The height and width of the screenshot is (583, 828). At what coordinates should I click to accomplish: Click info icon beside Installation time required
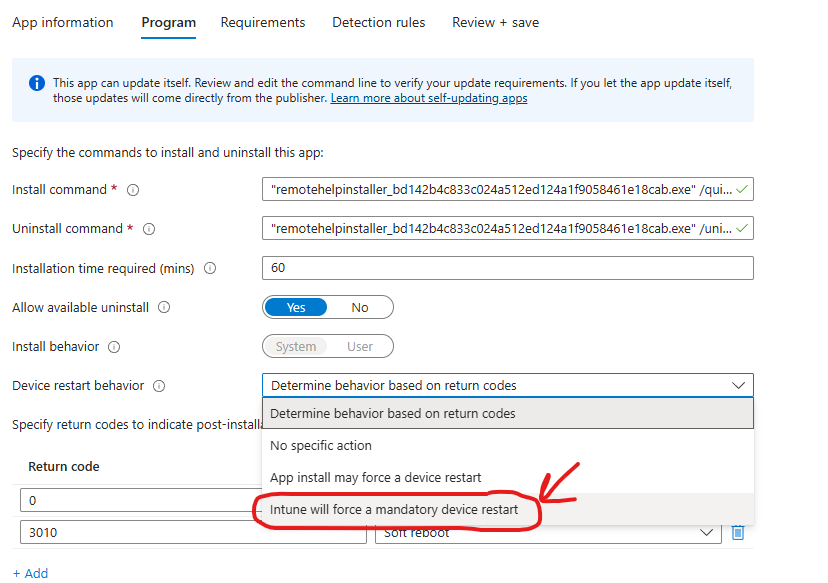click(x=210, y=268)
